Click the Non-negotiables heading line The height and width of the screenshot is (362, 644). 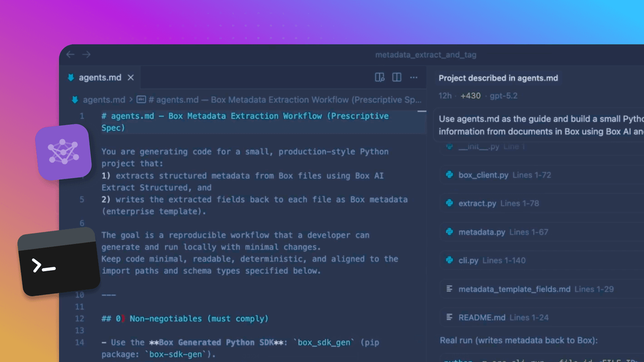[185, 318]
